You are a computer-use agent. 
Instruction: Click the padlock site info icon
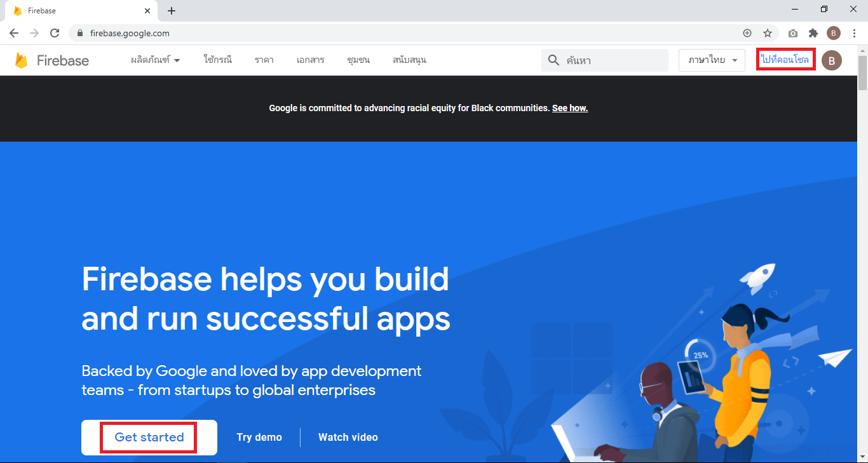coord(79,33)
